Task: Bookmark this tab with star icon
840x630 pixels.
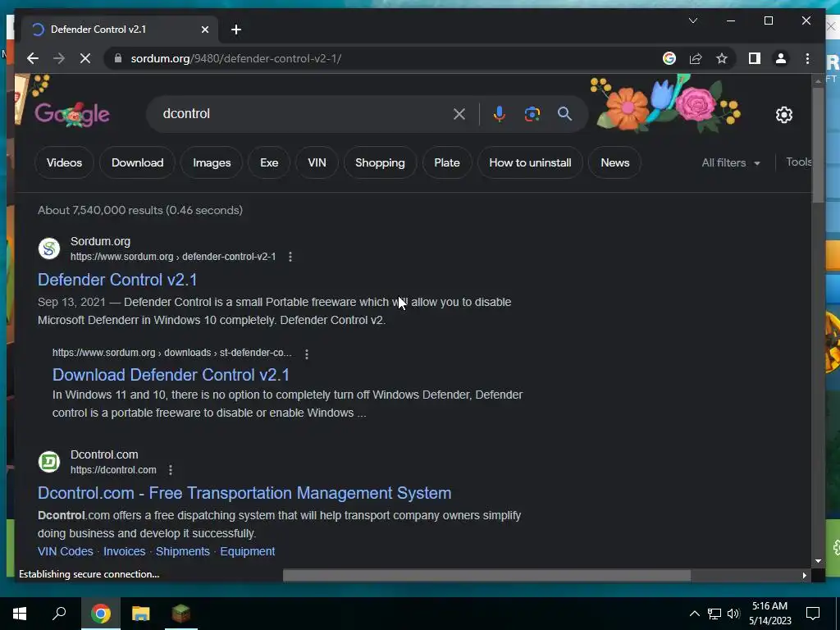Action: click(x=722, y=58)
